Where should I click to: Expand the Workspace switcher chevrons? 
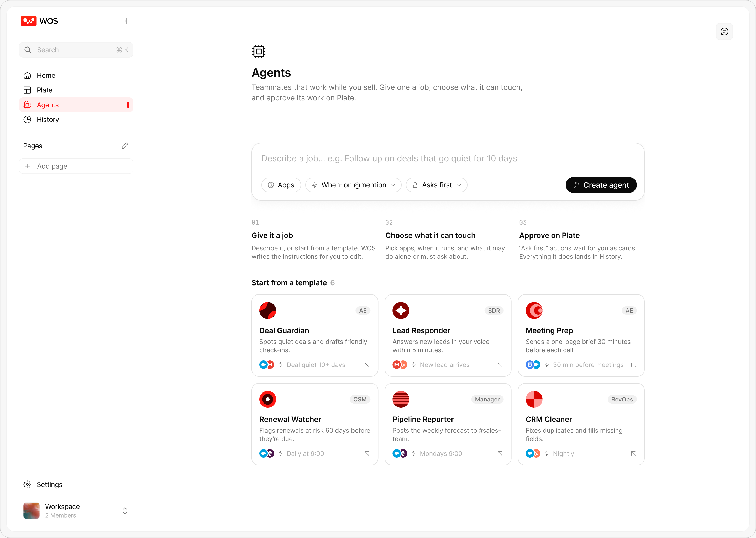pos(125,510)
